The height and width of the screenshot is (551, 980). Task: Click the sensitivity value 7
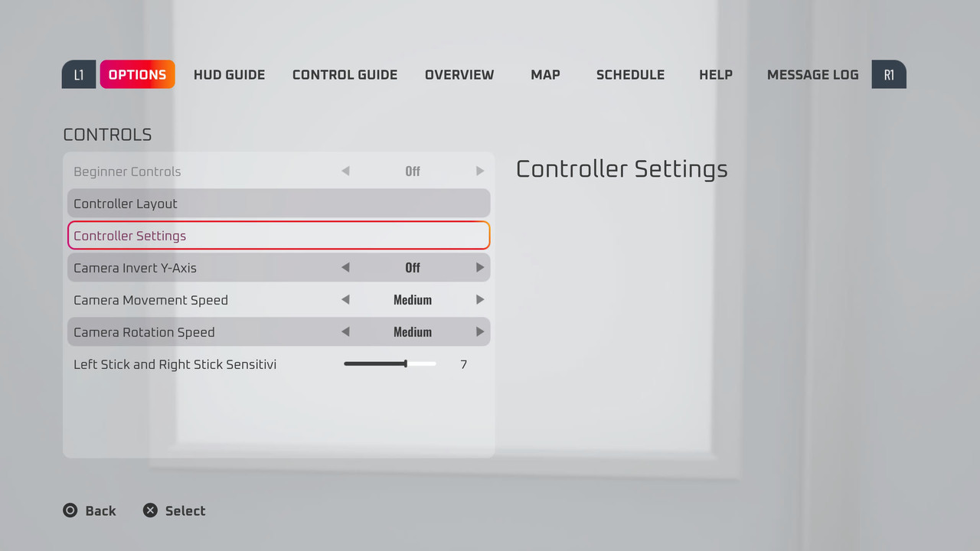pos(463,364)
